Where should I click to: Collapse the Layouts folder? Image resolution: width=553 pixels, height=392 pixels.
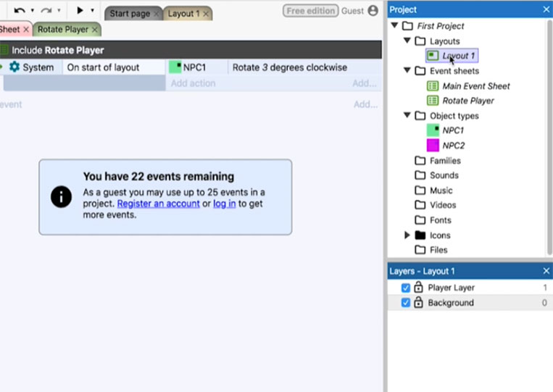(x=407, y=41)
